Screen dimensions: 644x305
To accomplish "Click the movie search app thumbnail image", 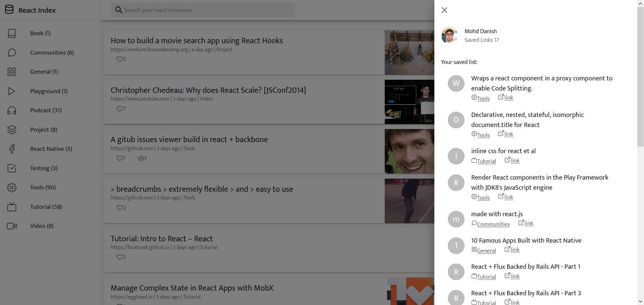I will [x=410, y=53].
